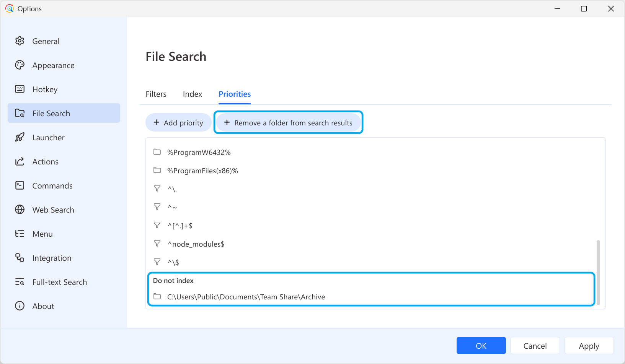Click Remove a folder from search results
The image size is (625, 364).
288,123
